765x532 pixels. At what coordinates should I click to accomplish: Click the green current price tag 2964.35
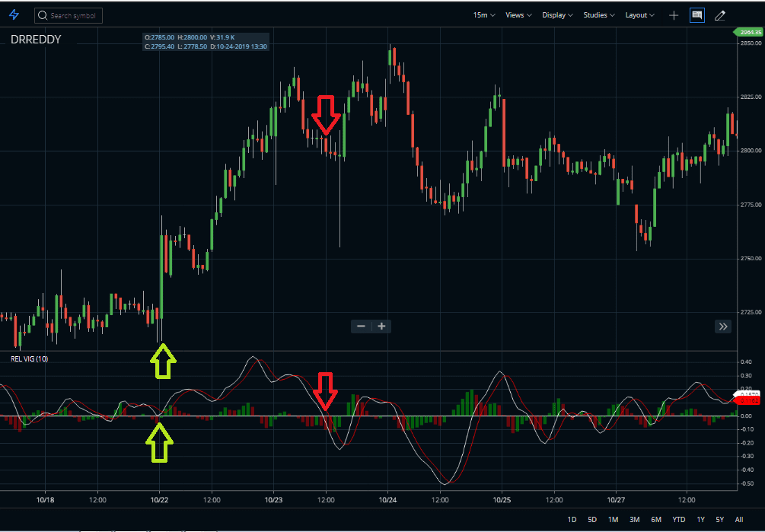click(x=749, y=32)
